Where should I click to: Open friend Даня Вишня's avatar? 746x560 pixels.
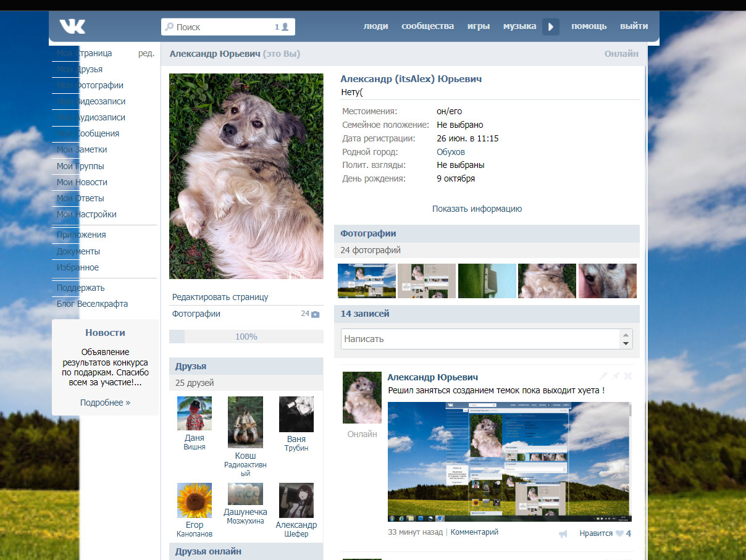click(x=195, y=414)
